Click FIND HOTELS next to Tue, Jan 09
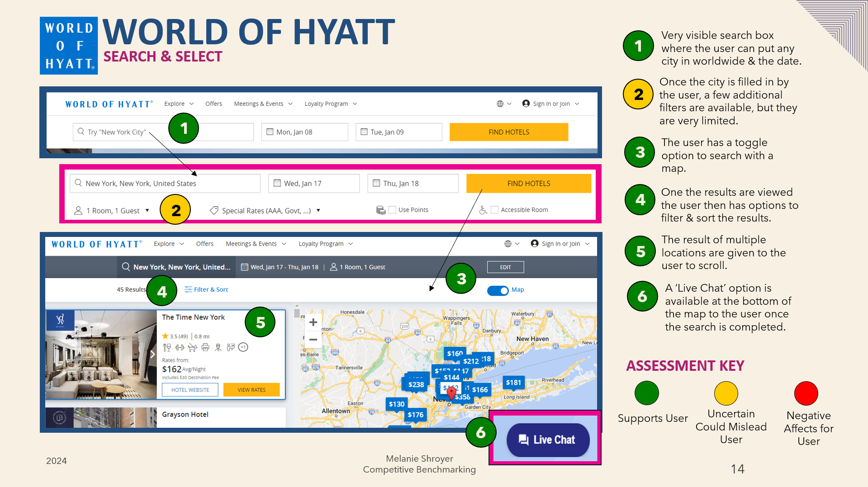The height and width of the screenshot is (487, 868). (509, 132)
